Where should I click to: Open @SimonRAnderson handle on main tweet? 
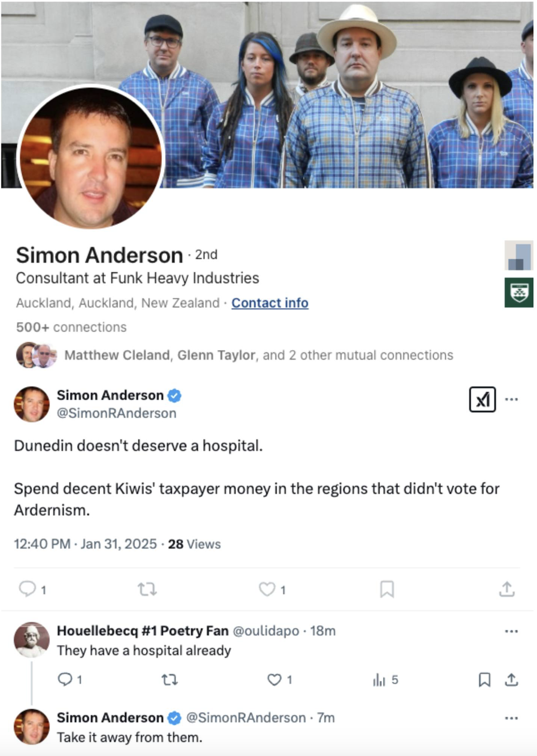pos(116,413)
